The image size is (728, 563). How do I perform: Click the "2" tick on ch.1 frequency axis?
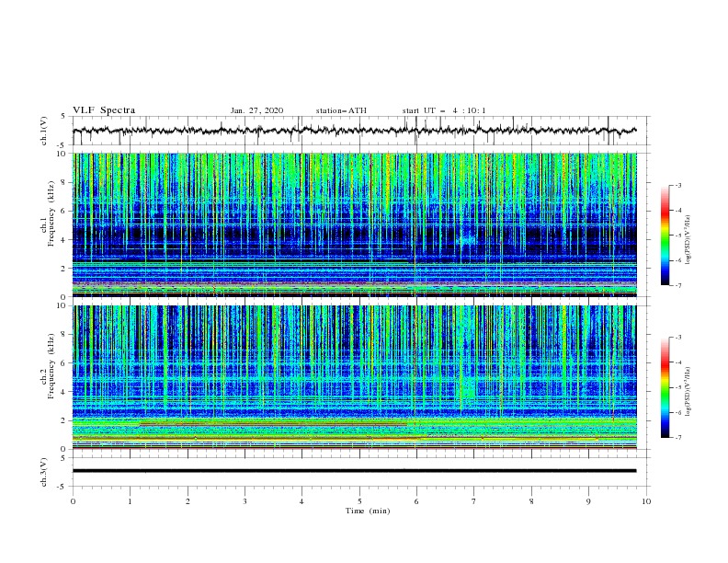point(64,269)
